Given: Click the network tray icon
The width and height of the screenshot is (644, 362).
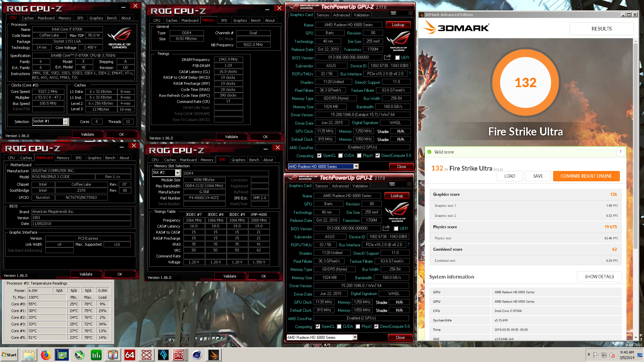Looking at the screenshot, I should tap(604, 355).
